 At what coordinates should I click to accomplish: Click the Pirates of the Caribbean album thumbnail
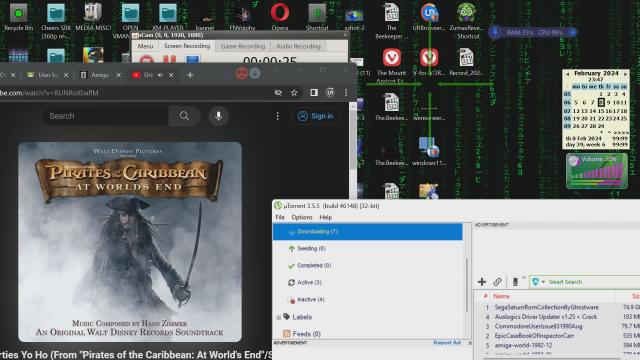pos(130,242)
